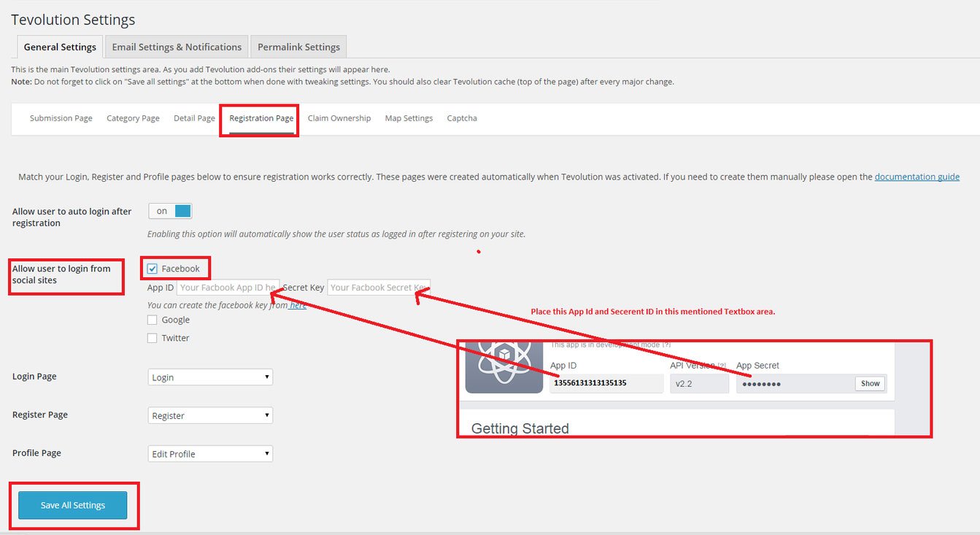
Task: Click 'Allow user to login from social sites' label
Action: click(x=61, y=274)
